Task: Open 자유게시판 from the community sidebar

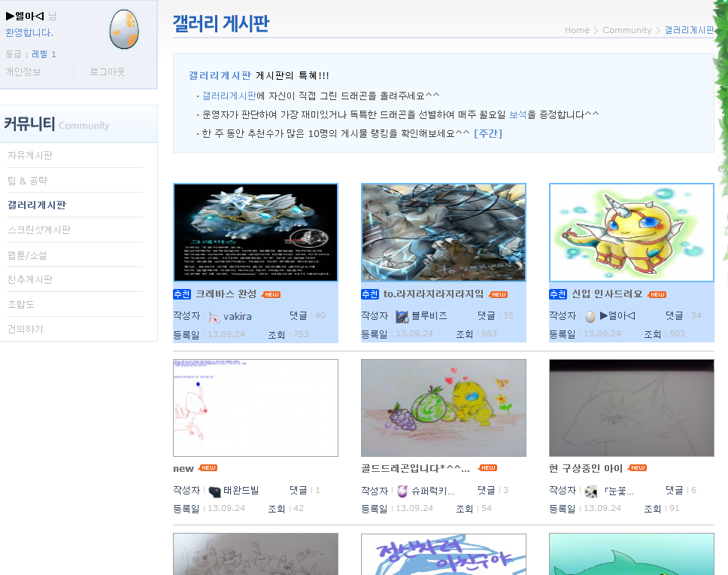Action: tap(30, 155)
